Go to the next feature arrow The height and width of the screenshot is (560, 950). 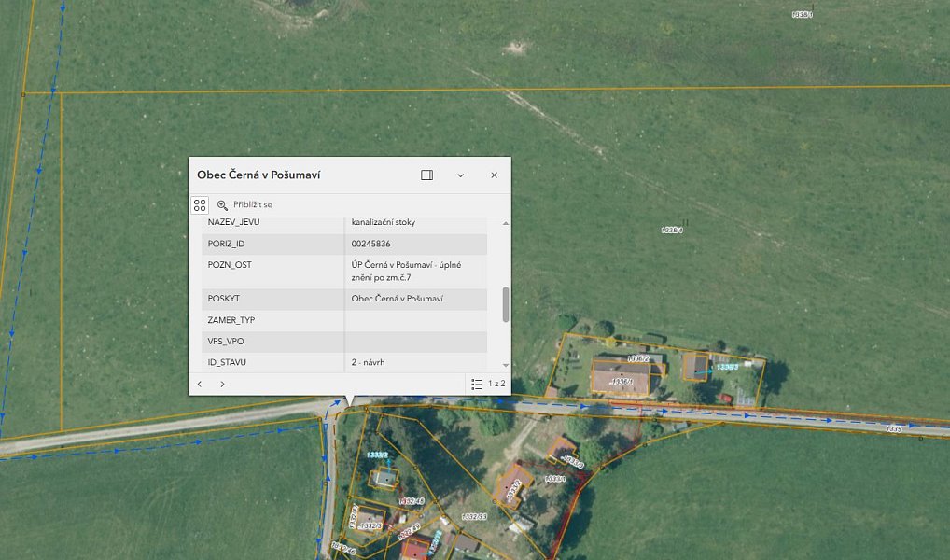point(222,384)
